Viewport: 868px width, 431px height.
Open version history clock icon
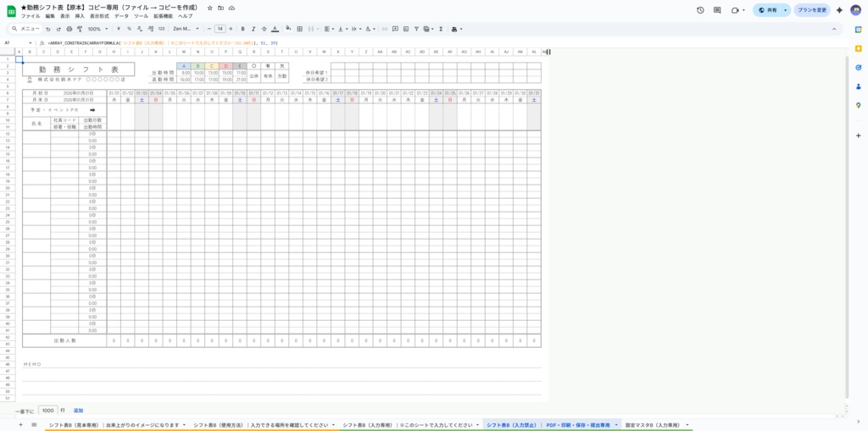pyautogui.click(x=700, y=10)
